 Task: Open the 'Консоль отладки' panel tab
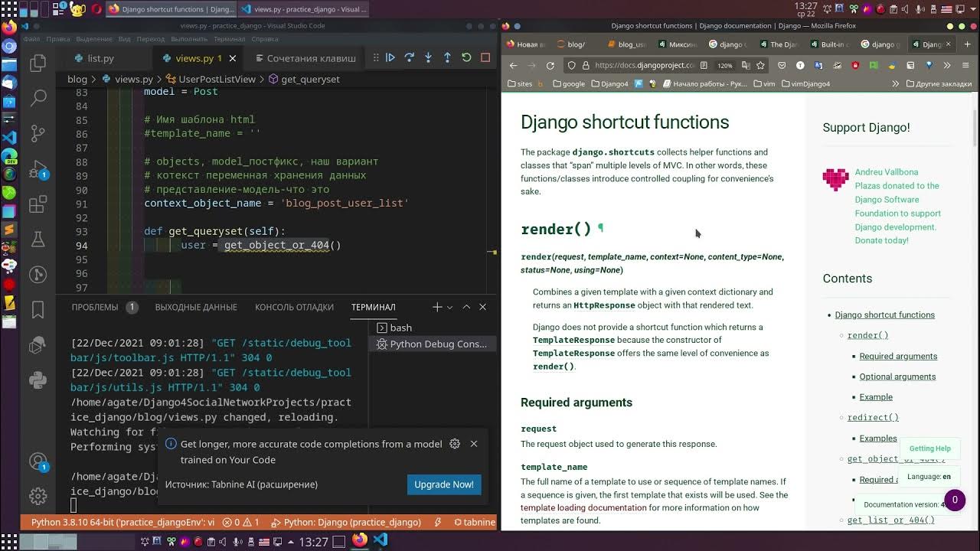point(294,307)
